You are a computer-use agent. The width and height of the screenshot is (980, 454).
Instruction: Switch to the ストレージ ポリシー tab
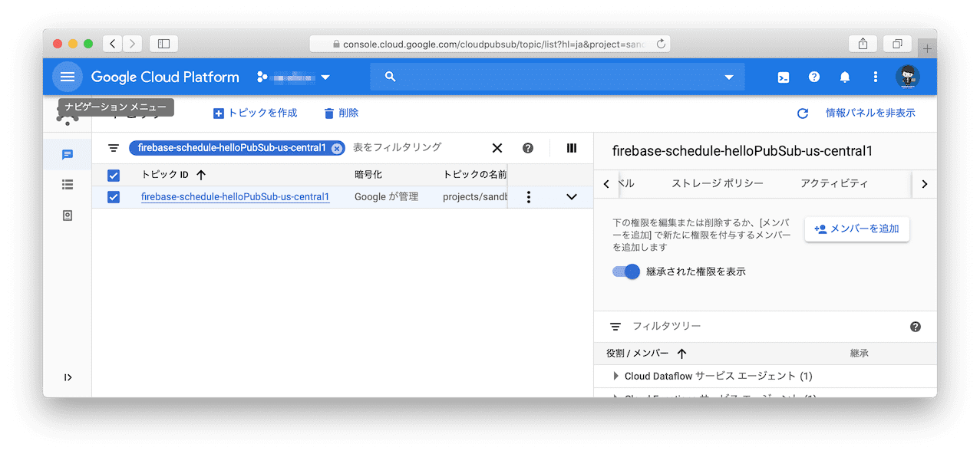coord(718,183)
